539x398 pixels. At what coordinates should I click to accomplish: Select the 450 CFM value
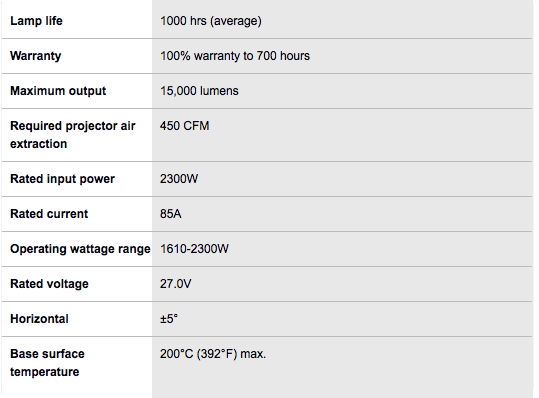click(x=184, y=126)
